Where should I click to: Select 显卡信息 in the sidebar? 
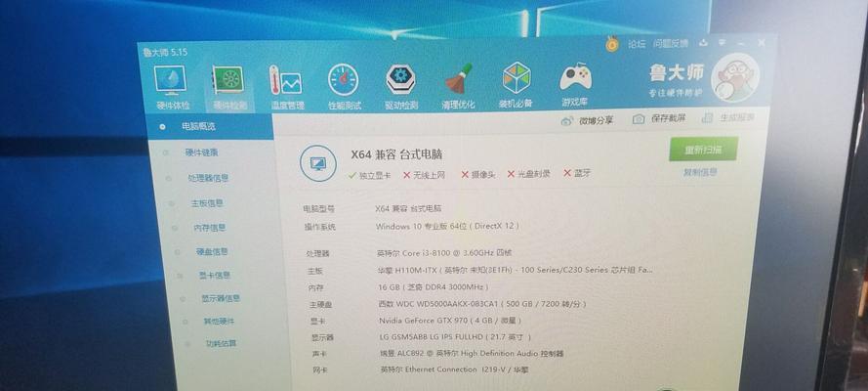(214, 276)
